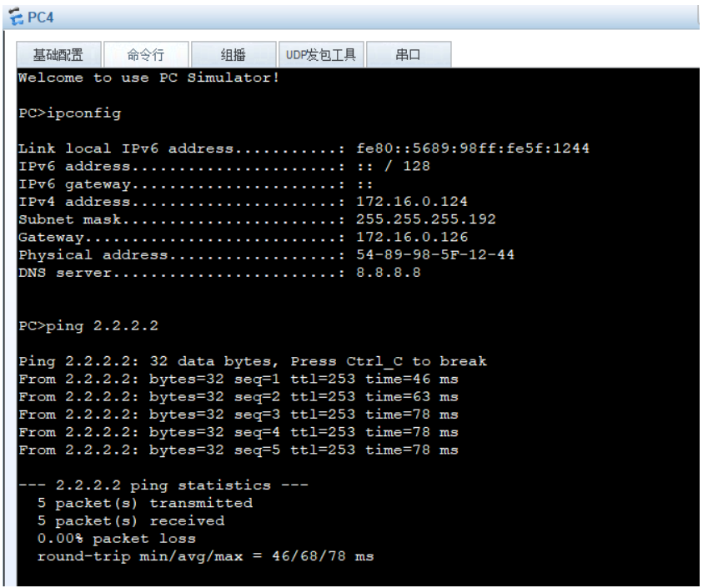Click the IPv6 address ':: / 128' value

394,166
